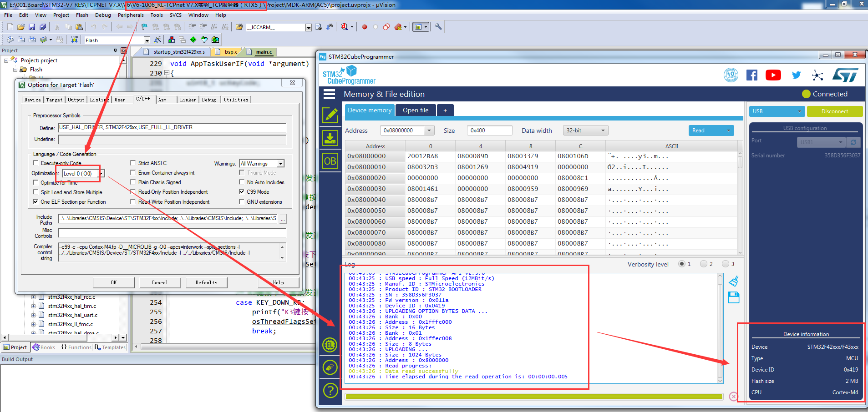Select verbosity level 3 radio button
Screen dimensions: 868x412
click(x=726, y=264)
